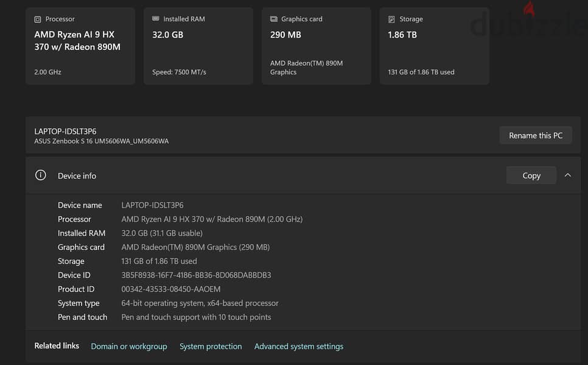The image size is (588, 365).
Task: Click 131 GB of 1.86 TB used row value
Action: point(159,261)
